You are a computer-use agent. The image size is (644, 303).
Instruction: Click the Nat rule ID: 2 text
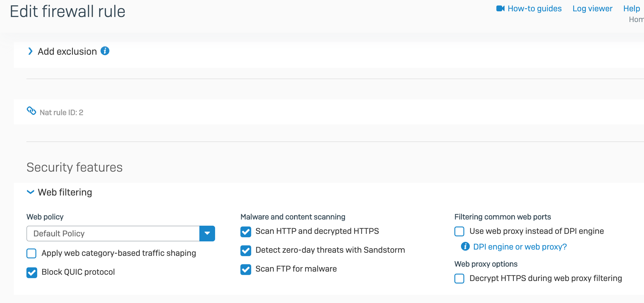(62, 113)
